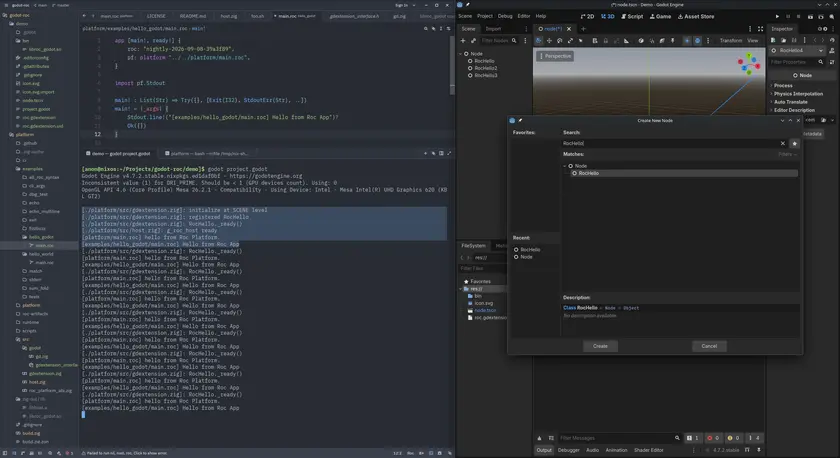Open the host.zig tab in code editor
The width and height of the screenshot is (840, 458).
click(x=229, y=16)
